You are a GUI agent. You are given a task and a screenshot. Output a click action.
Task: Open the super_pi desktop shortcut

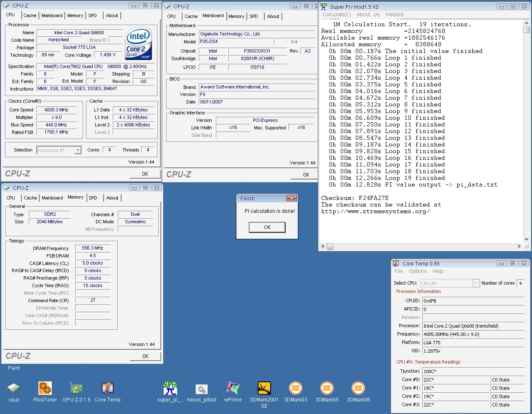[x=170, y=389]
